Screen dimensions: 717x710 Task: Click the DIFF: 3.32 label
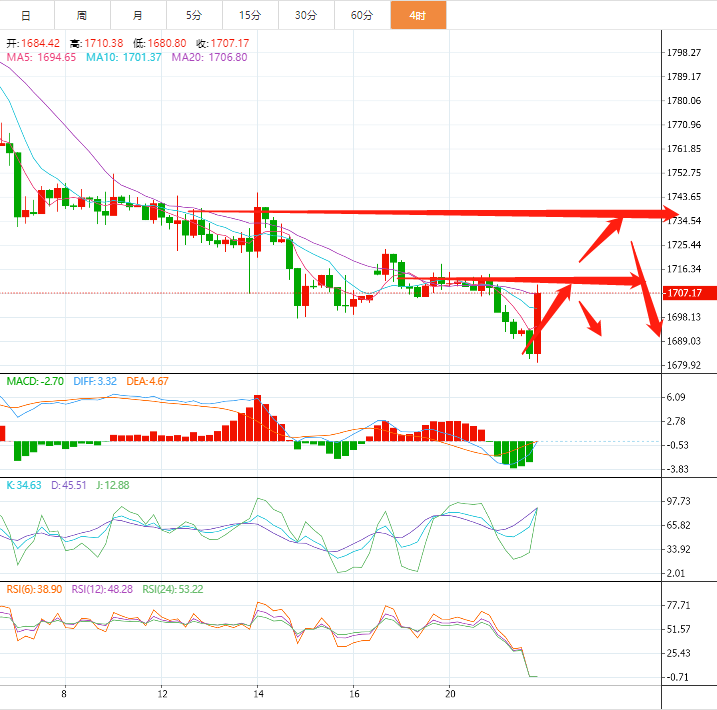[95, 381]
